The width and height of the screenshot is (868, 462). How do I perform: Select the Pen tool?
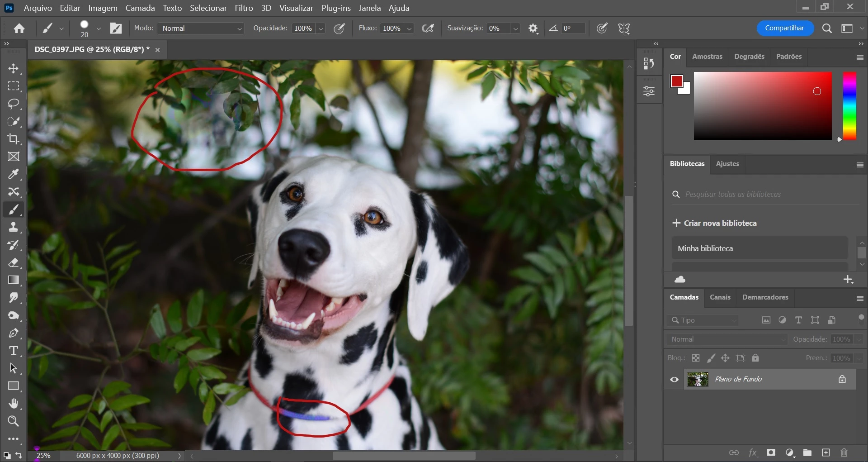coord(14,333)
